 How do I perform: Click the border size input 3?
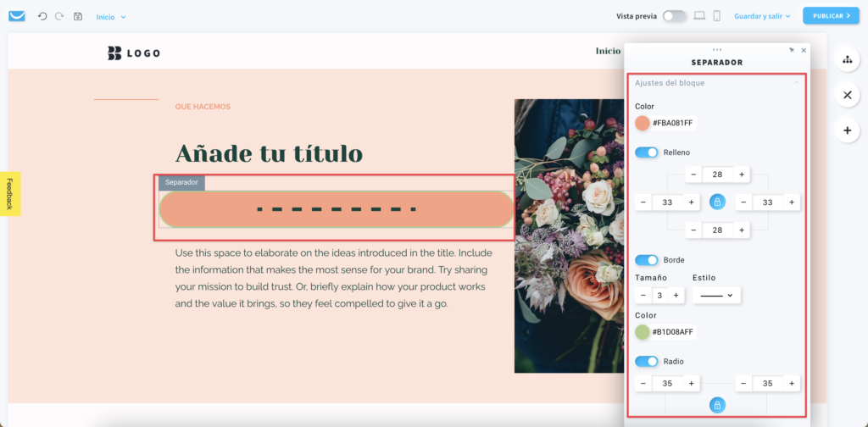659,296
